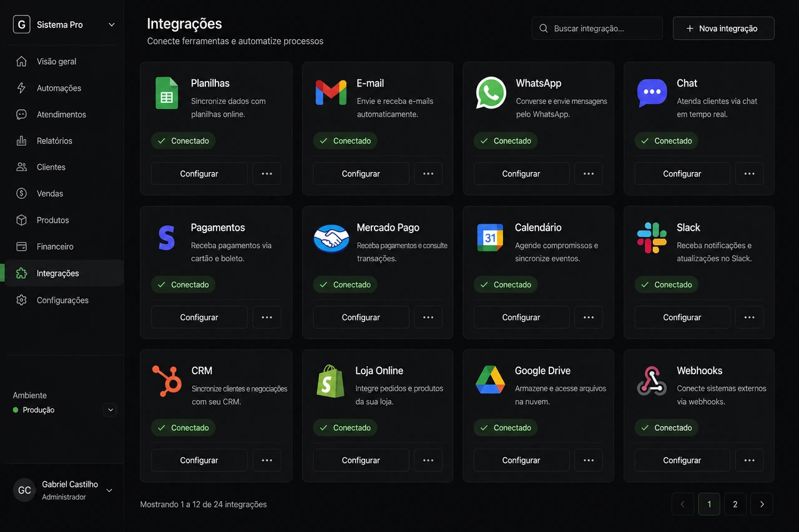Click the WhatsApp logo icon
799x532 pixels.
491,93
